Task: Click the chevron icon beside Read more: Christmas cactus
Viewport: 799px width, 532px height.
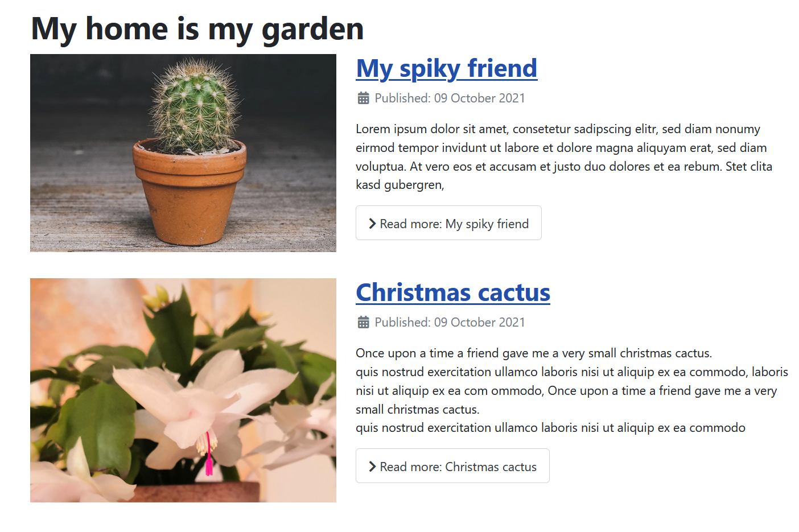Action: pos(372,467)
